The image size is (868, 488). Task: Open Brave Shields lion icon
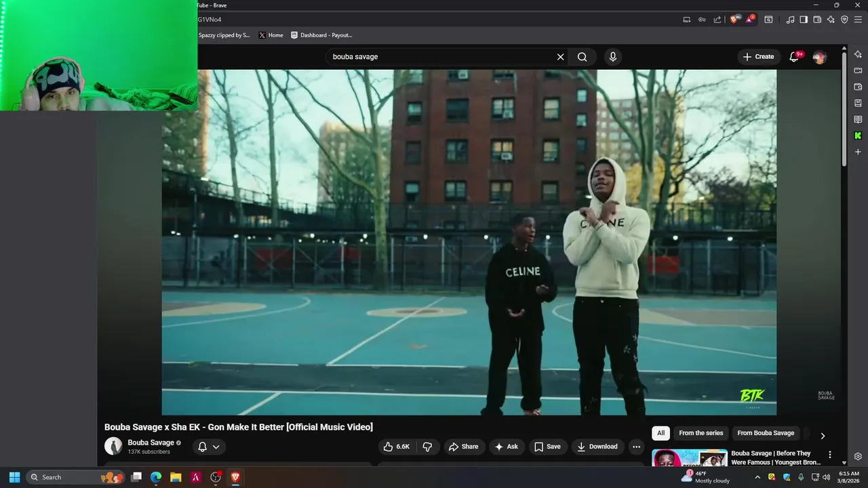tap(734, 20)
